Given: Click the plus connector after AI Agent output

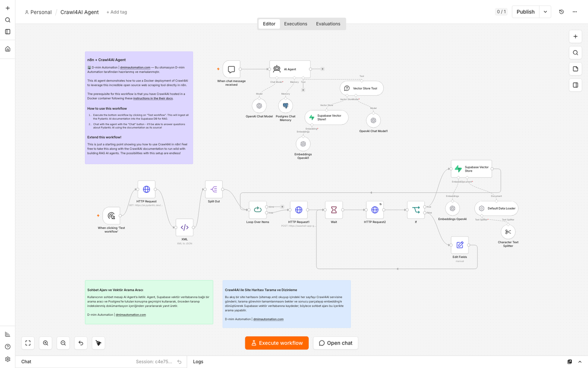Looking at the screenshot, I should (x=322, y=69).
